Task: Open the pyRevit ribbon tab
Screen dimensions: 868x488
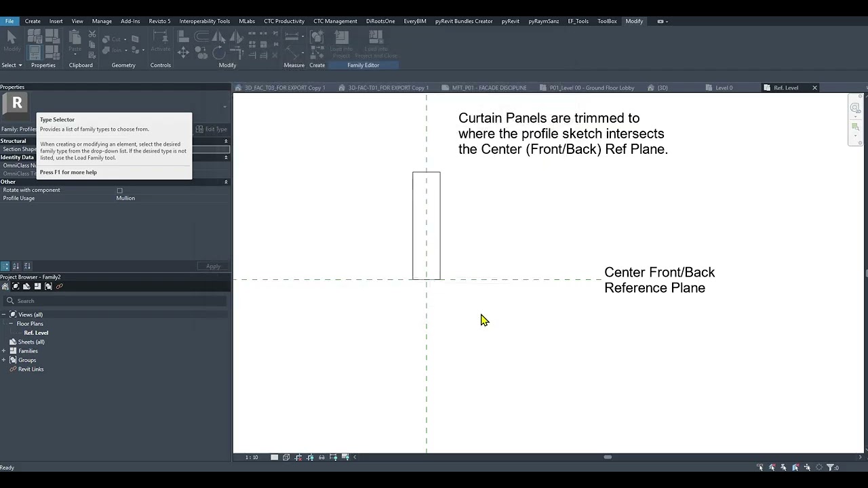Action: [x=511, y=21]
